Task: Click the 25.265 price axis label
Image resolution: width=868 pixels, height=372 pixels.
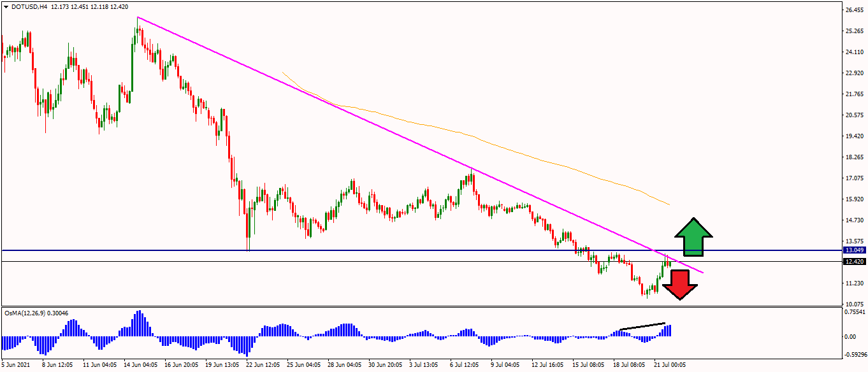Action: pyautogui.click(x=855, y=31)
